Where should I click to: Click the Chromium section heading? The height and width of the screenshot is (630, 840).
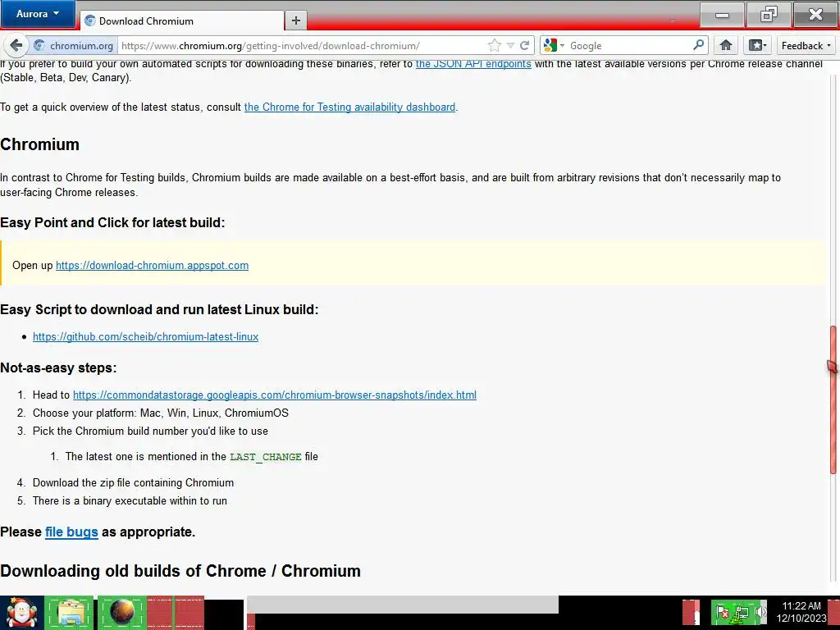pos(39,144)
